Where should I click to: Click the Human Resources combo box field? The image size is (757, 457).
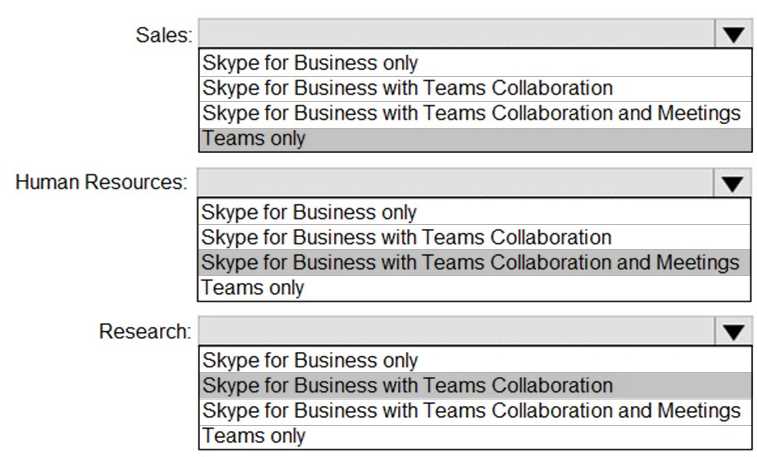tap(456, 183)
